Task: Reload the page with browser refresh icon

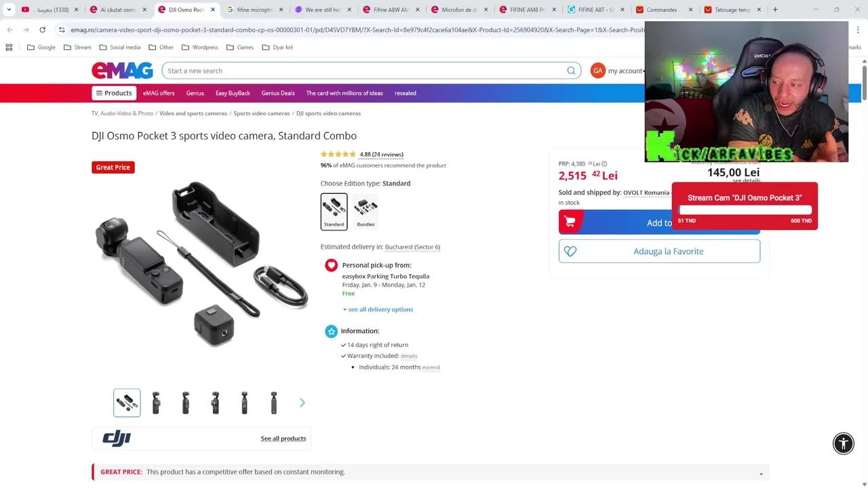Action: (42, 30)
